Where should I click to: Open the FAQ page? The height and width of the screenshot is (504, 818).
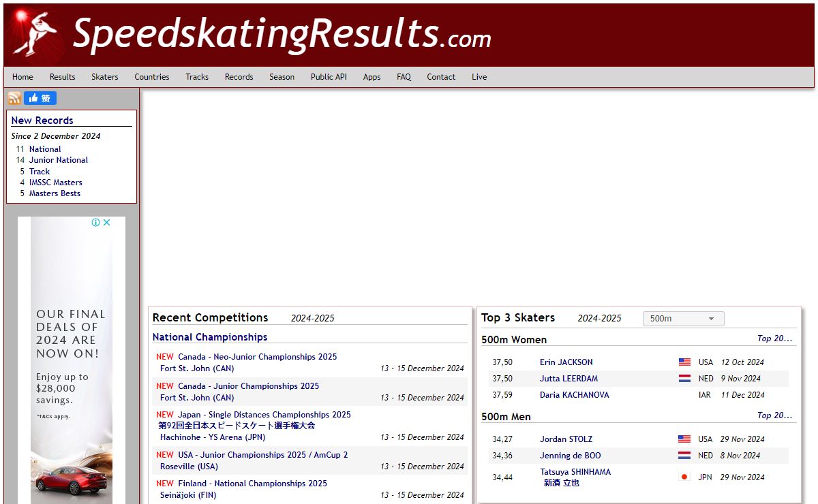point(404,77)
